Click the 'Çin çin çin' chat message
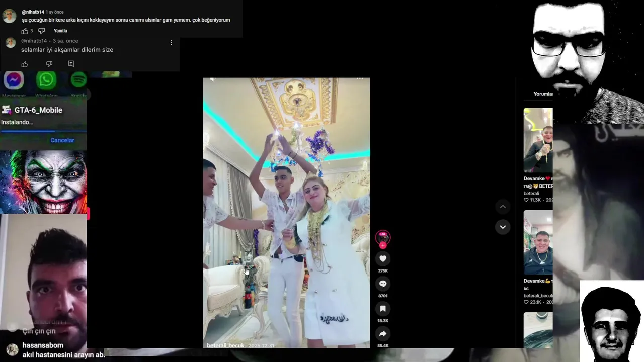The image size is (644, 362). (x=39, y=331)
